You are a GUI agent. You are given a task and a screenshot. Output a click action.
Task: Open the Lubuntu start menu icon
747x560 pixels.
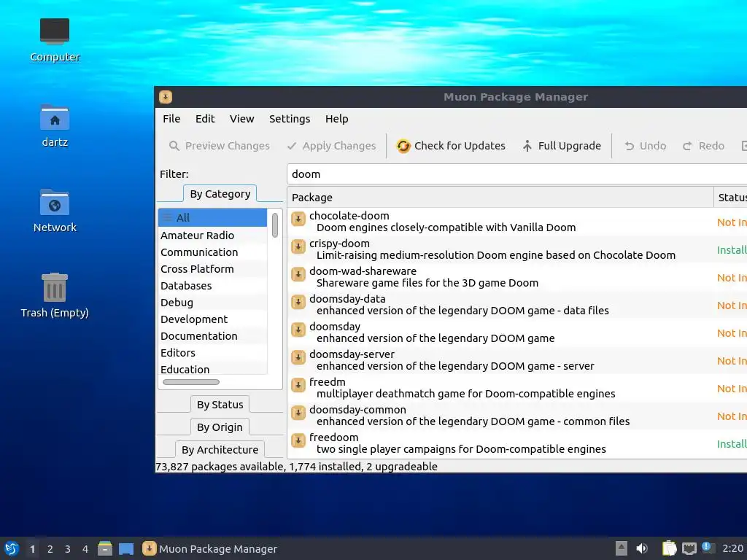[12, 548]
